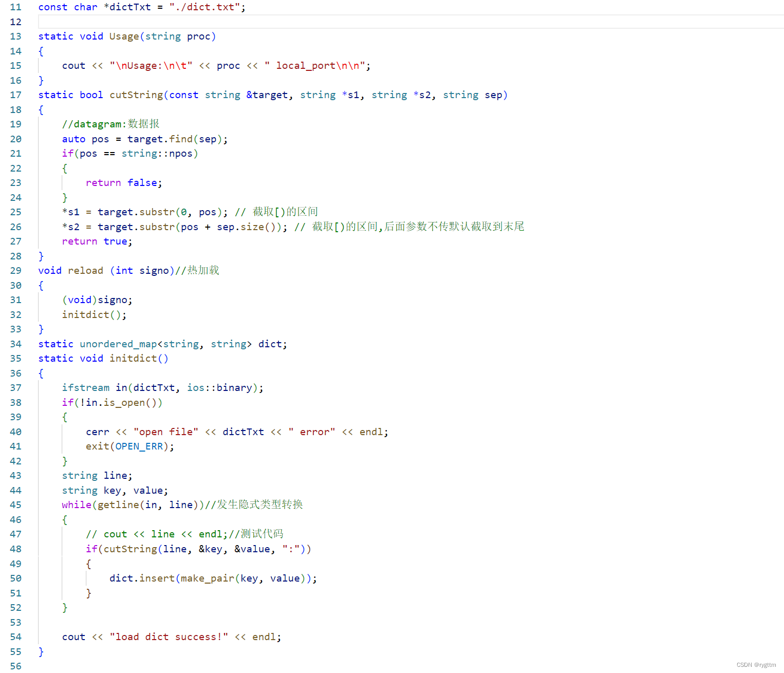The image size is (784, 673).
Task: Click on the empty line 12
Action: pyautogui.click(x=411, y=22)
